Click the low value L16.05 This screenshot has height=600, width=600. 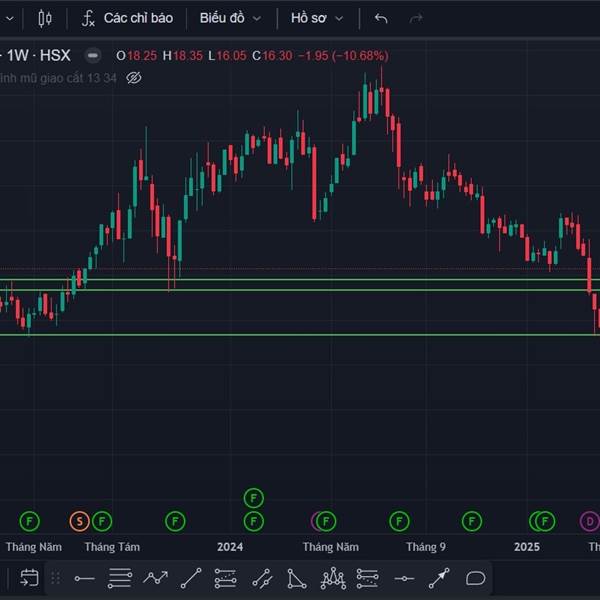click(x=227, y=56)
